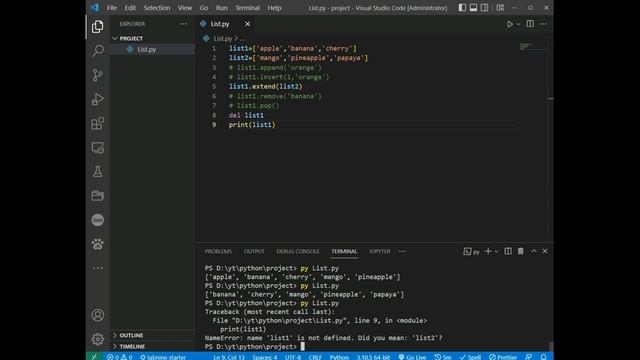Image resolution: width=640 pixels, height=360 pixels.
Task: Select Python 3.10.5 64-bit interpreter
Action: coord(373,357)
